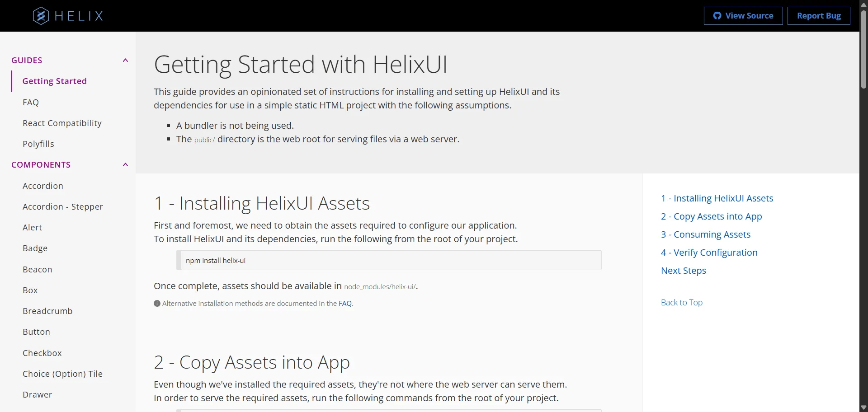The width and height of the screenshot is (868, 412).
Task: Click the GitHub icon in View Source
Action: (x=717, y=16)
